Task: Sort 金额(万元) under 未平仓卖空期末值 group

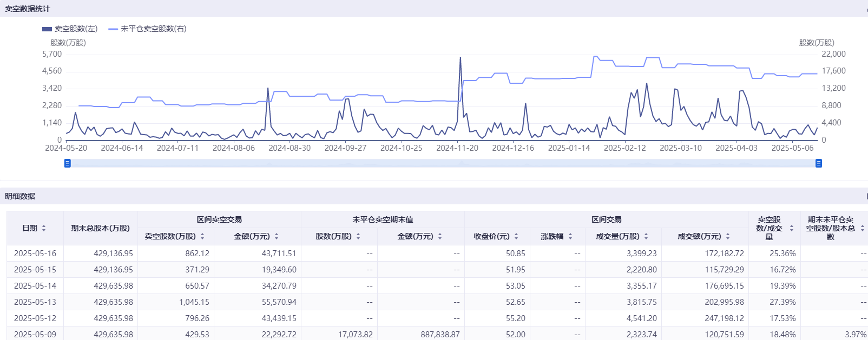Action: pyautogui.click(x=440, y=236)
